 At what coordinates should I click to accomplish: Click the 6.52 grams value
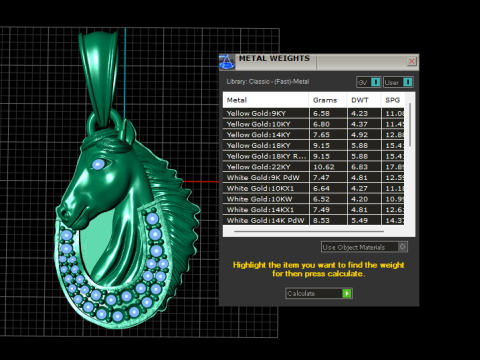[x=321, y=199]
